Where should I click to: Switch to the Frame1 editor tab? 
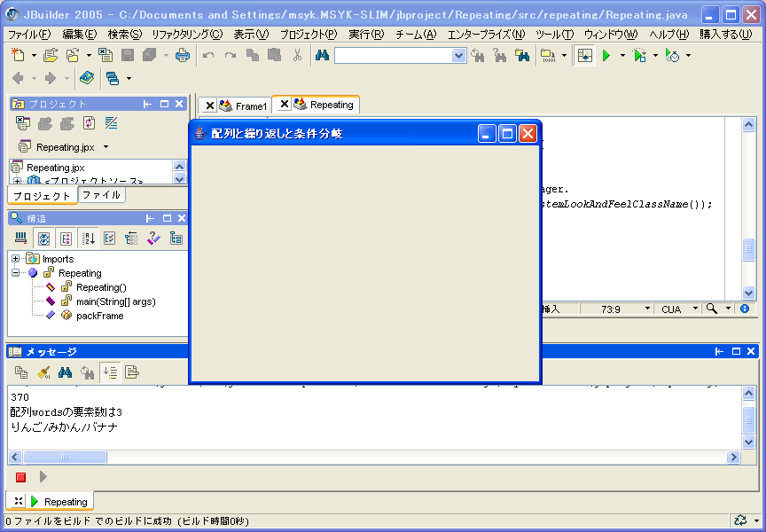point(250,106)
